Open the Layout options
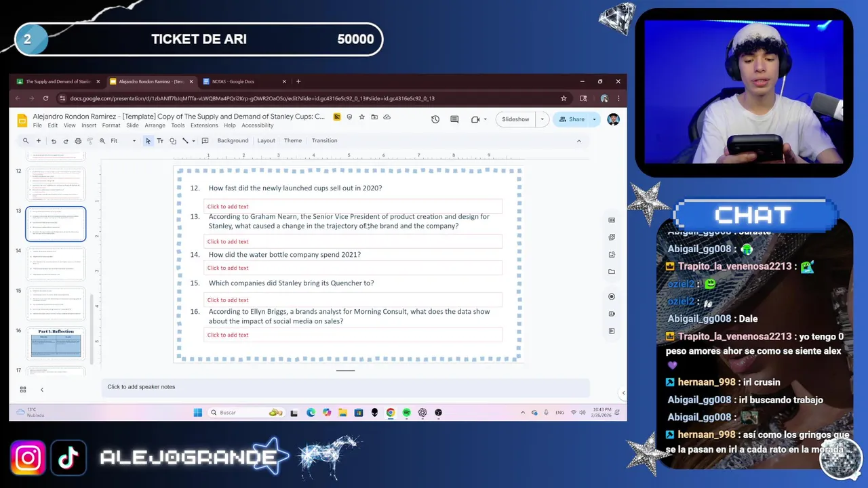The image size is (868, 488). (x=266, y=141)
